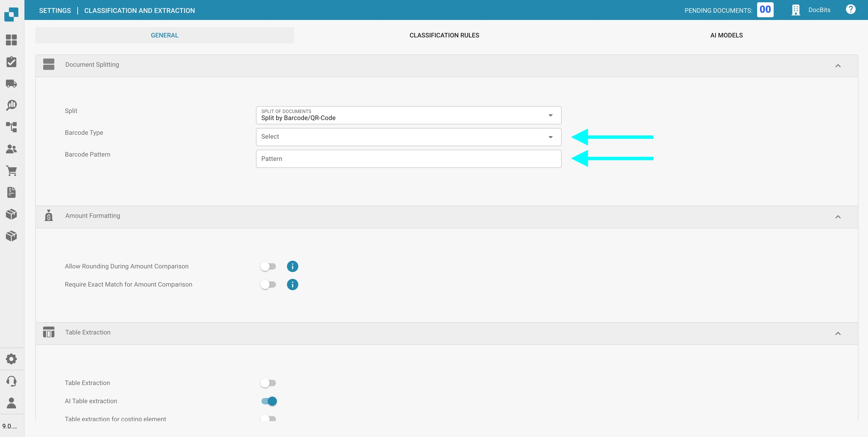Screen dimensions: 868x437
Task: Open the dashboard grid icon in sidebar
Action: pyautogui.click(x=11, y=40)
